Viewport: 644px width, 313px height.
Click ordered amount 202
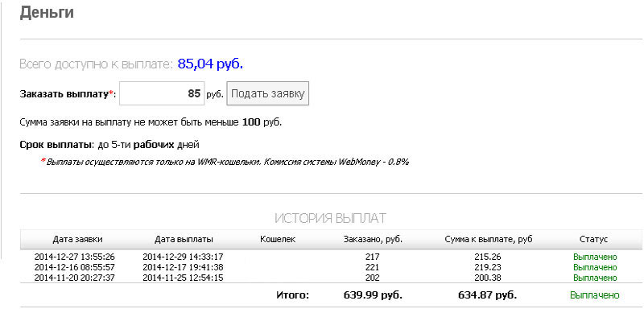pos(373,278)
